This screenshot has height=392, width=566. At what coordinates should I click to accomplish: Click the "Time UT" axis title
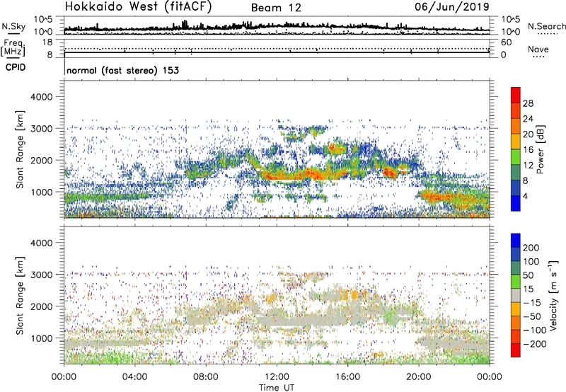coord(277,388)
